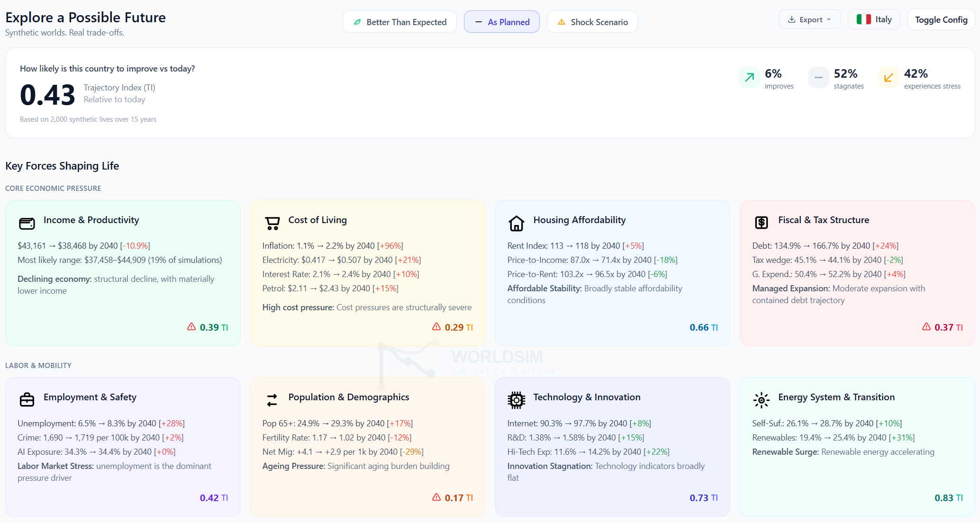Click the 0.43 Trajectory Index value
This screenshot has height=522, width=980.
[x=47, y=95]
